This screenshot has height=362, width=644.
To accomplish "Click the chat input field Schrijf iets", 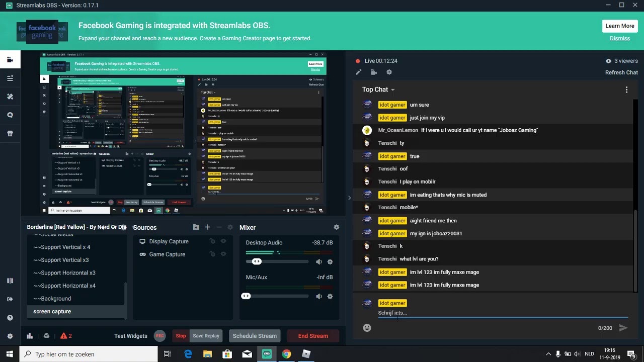I will [x=503, y=313].
